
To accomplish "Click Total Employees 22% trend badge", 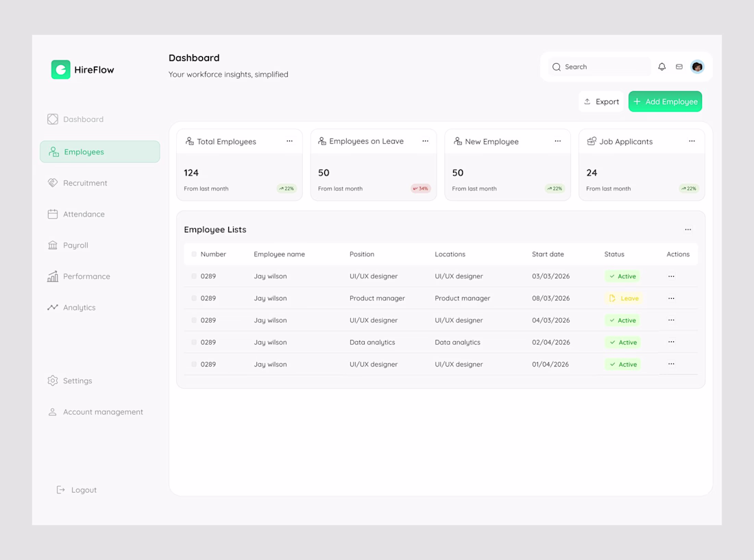I will [287, 188].
